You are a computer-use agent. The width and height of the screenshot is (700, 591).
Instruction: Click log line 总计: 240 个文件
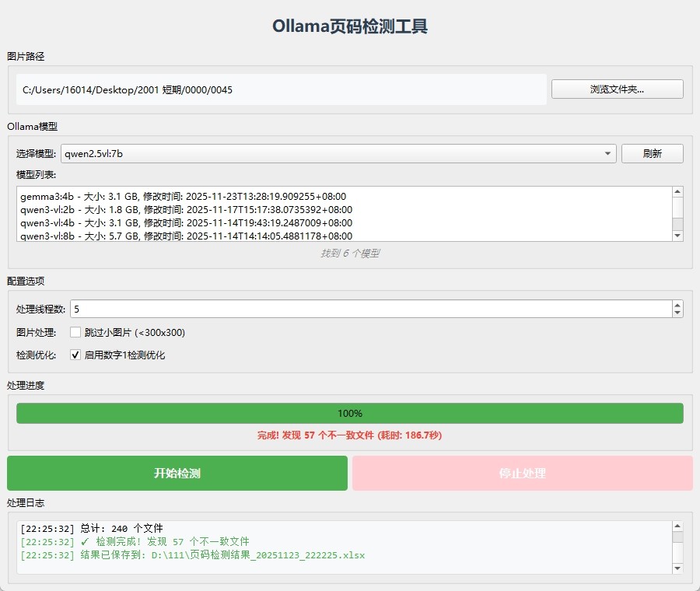92,529
